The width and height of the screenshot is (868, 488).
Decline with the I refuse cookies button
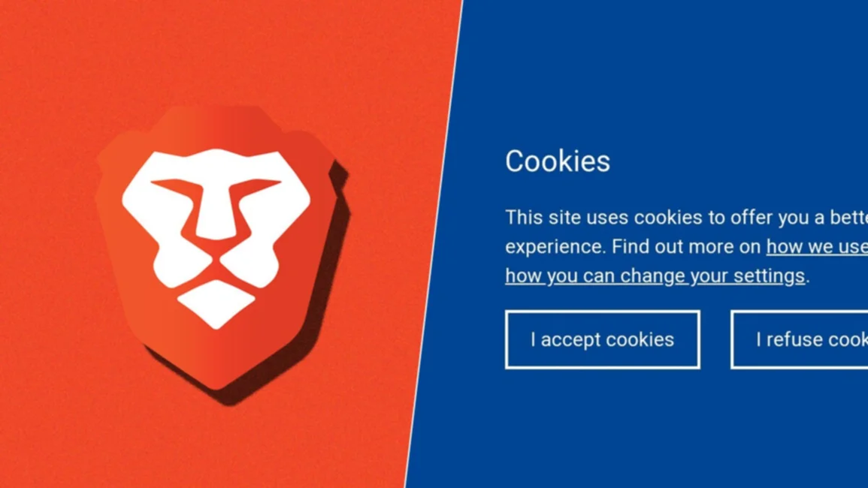click(799, 339)
